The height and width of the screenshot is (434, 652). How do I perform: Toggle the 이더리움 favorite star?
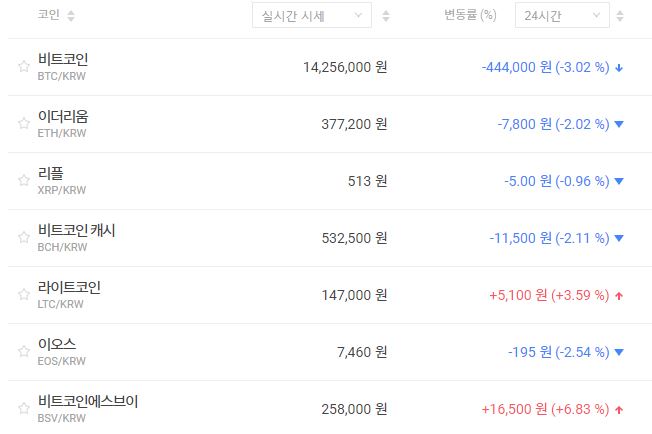click(x=23, y=124)
